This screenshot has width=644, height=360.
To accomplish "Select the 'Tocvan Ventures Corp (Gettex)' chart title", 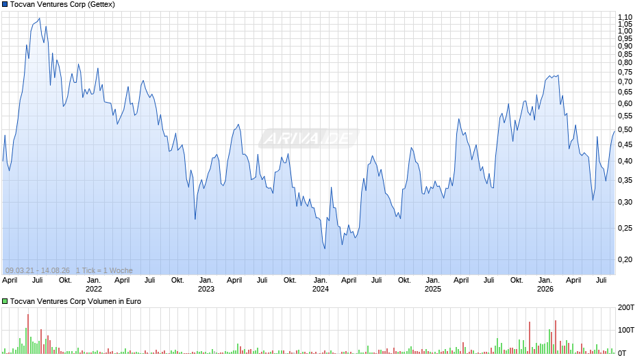I will click(x=62, y=5).
